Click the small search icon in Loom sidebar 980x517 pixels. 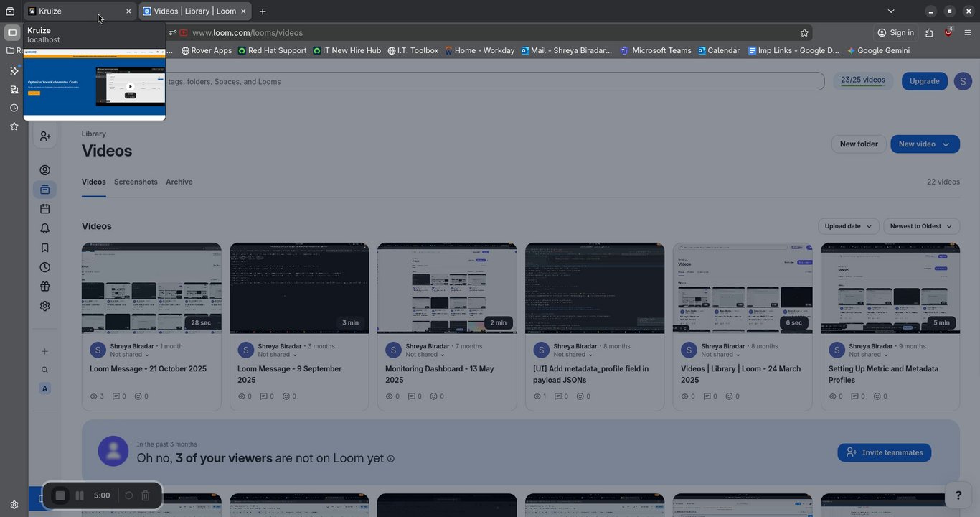[x=44, y=370]
